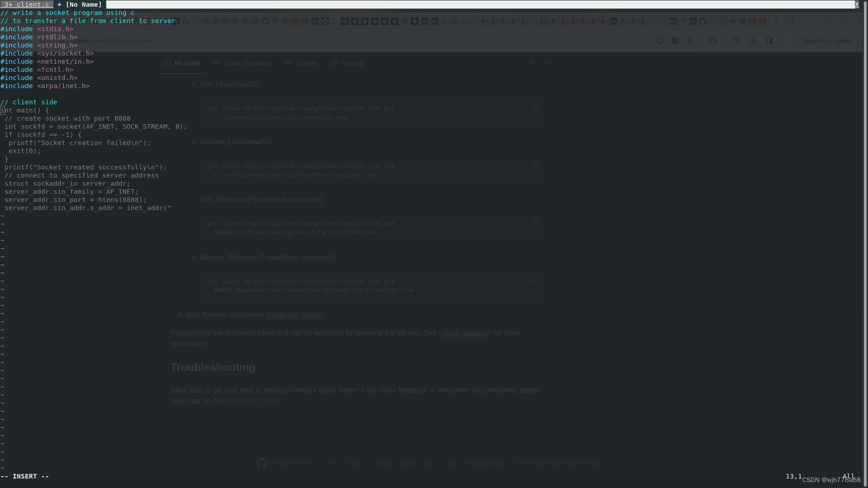Click the save/write file icon in toolbar

[754, 41]
